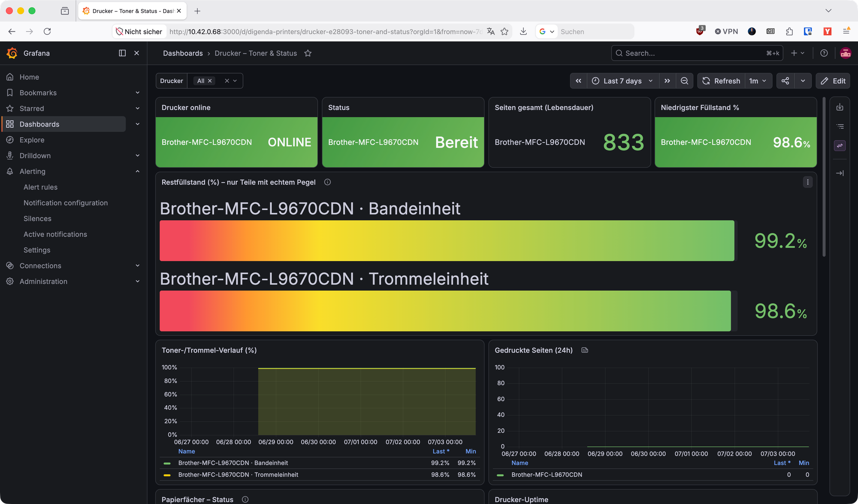Shift time range backwards
858x504 pixels.
click(x=578, y=81)
